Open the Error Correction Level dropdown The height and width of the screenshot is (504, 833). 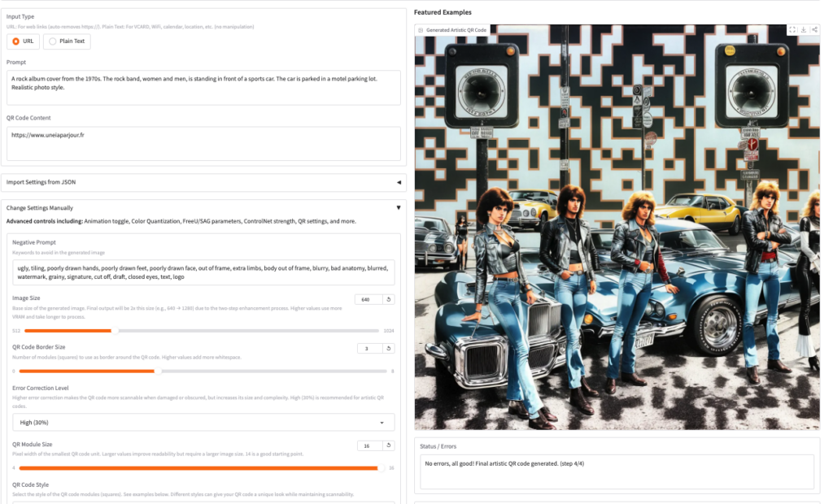click(203, 423)
